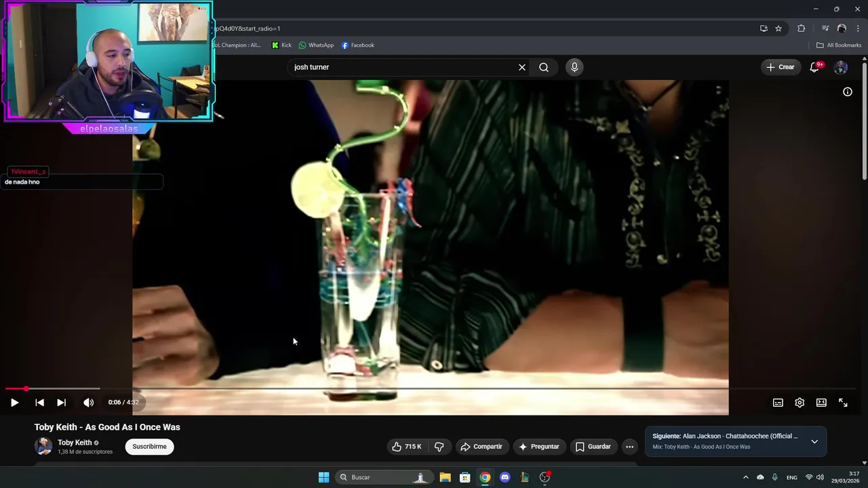
Task: Switch to Chrome in the taskbar
Action: [485, 477]
